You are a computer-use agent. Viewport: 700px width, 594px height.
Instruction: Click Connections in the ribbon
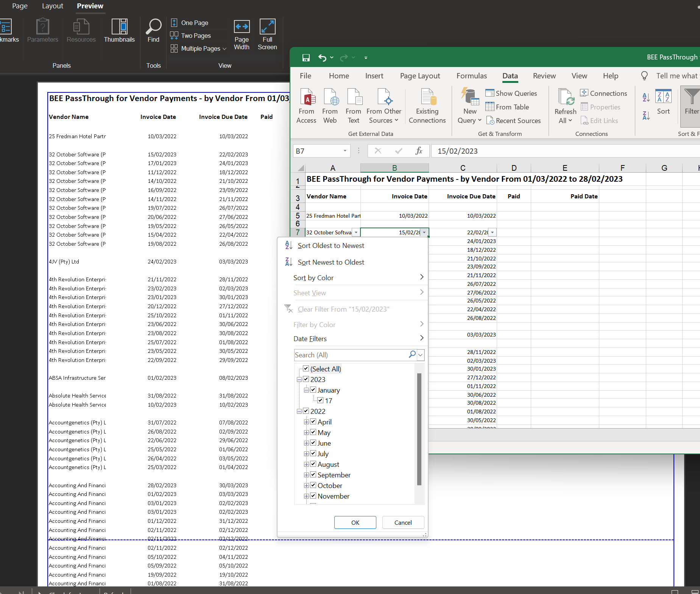pyautogui.click(x=603, y=93)
